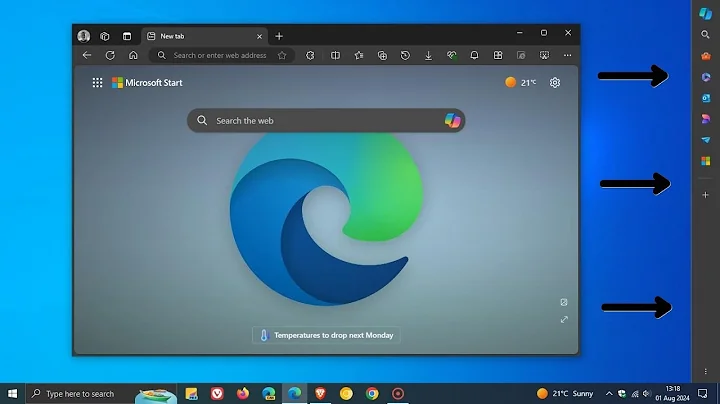The width and height of the screenshot is (720, 404).
Task: Open the Home page icon in the toolbar
Action: pos(133,56)
